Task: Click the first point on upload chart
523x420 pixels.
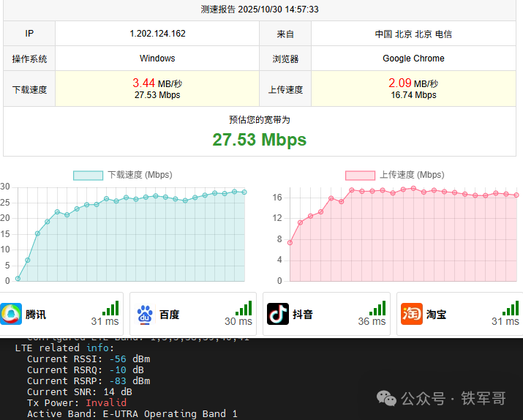Action: [x=290, y=242]
